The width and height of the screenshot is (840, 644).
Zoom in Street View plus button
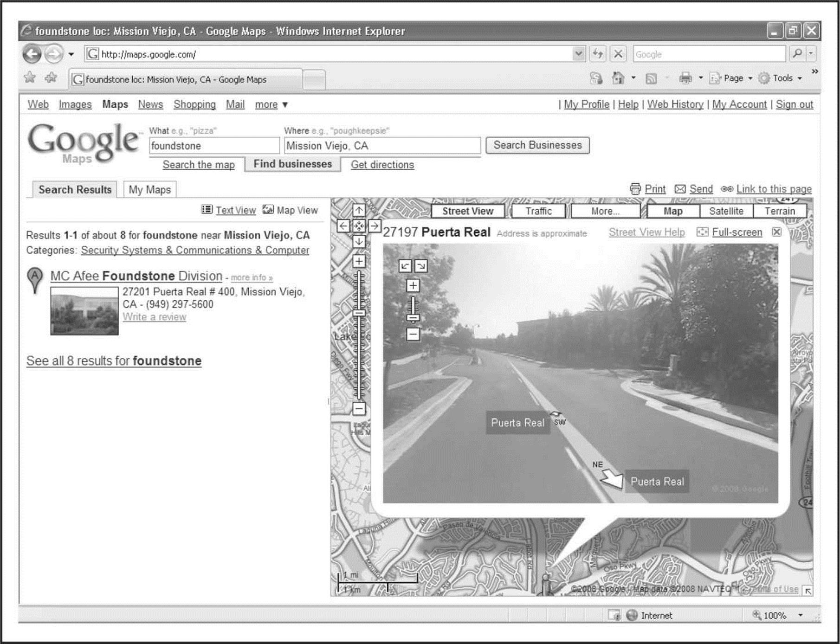(x=413, y=285)
